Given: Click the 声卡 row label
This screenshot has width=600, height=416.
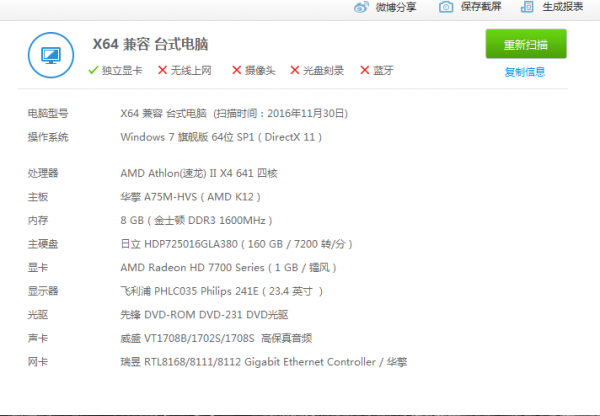Looking at the screenshot, I should pos(38,338).
